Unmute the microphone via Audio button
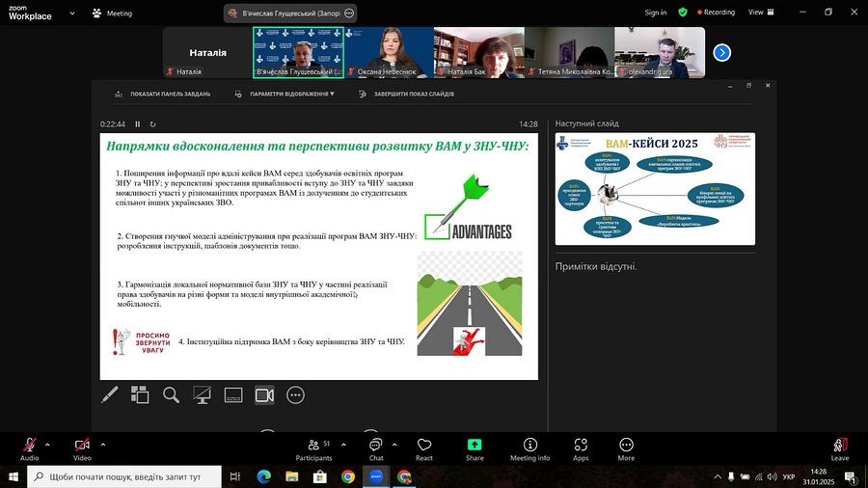The image size is (868, 488). [x=30, y=448]
